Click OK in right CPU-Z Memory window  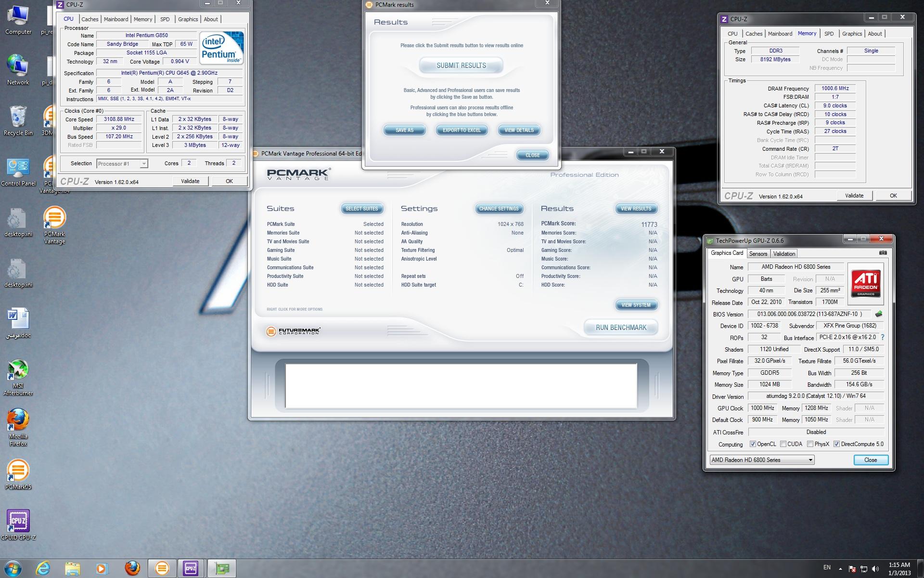pos(893,196)
